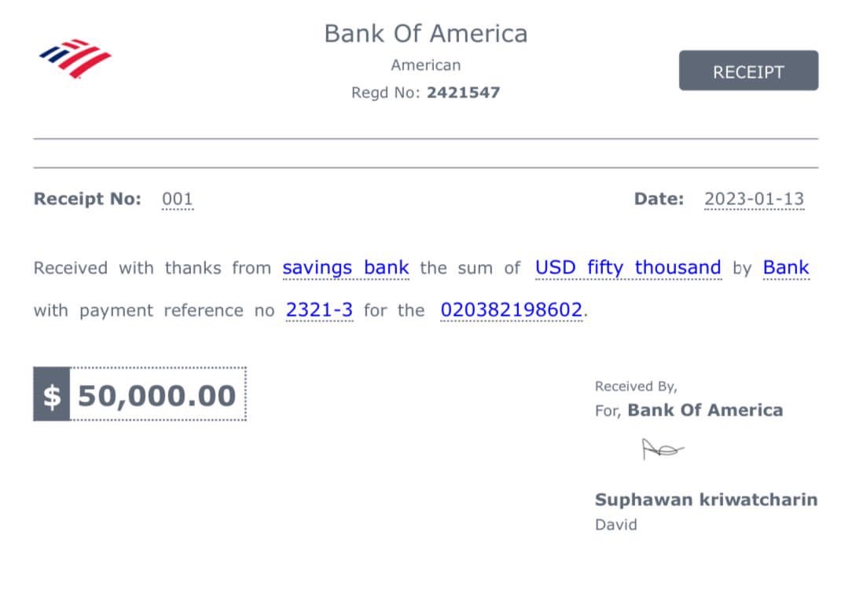Image resolution: width=867 pixels, height=616 pixels.
Task: Click the 50,000.00 amount box
Action: tap(157, 395)
